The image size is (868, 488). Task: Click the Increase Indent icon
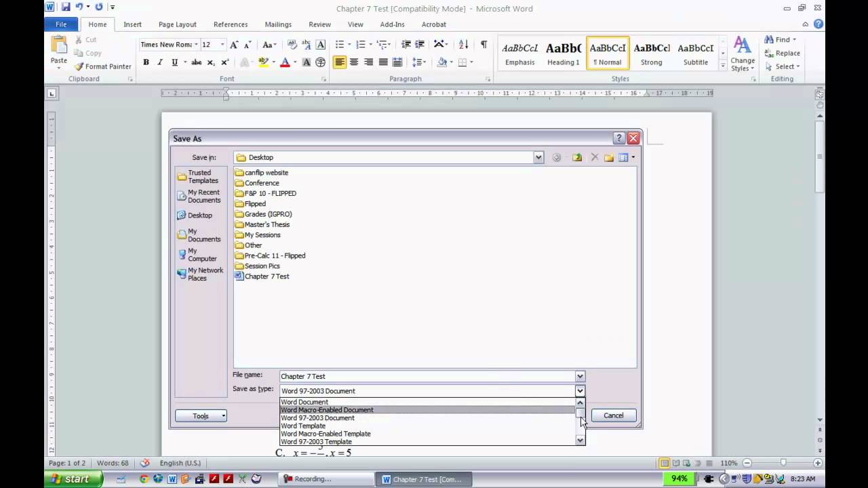point(420,45)
